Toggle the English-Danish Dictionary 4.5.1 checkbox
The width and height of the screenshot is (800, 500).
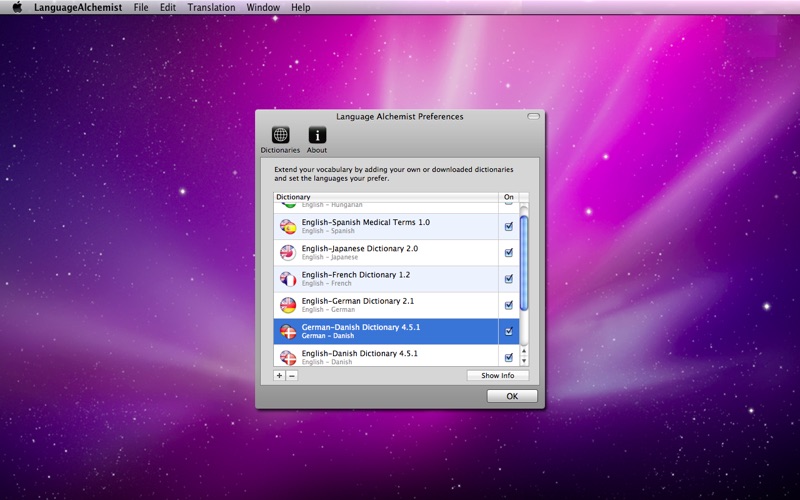click(509, 357)
